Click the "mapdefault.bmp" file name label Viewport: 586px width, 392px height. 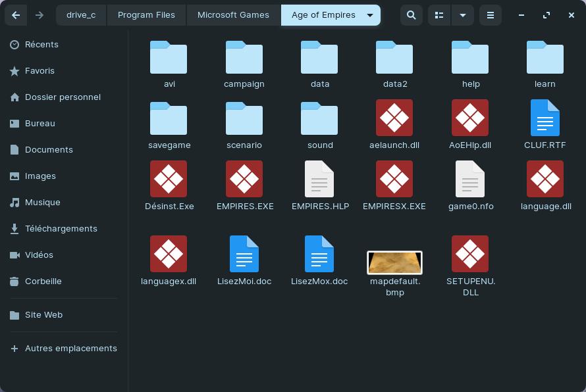coord(395,287)
